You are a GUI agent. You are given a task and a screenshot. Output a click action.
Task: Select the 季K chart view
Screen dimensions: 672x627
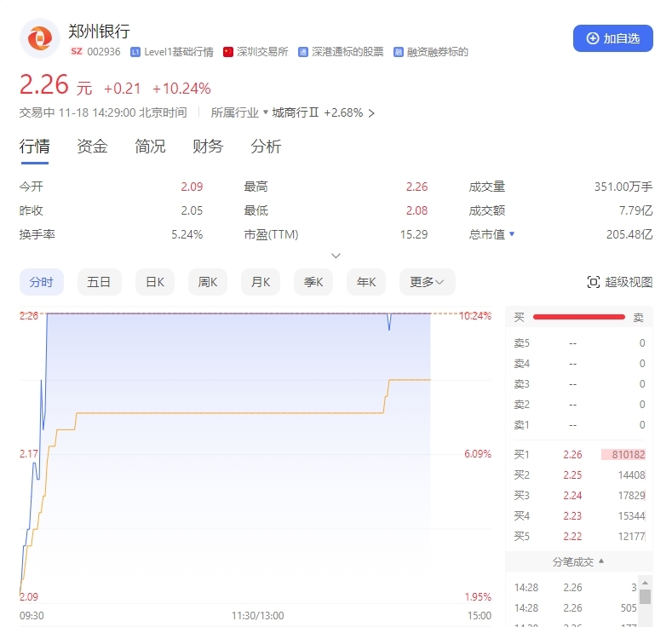pos(313,282)
